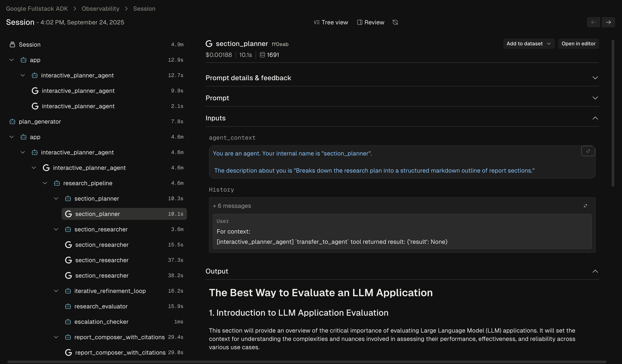The width and height of the screenshot is (622, 364).
Task: Open Observability breadcrumb
Action: pos(101,9)
